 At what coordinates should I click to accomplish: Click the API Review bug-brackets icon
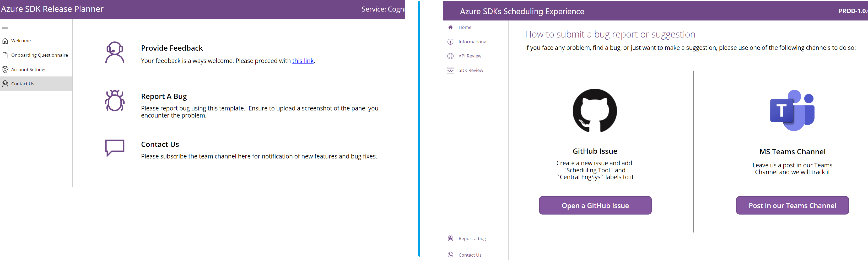pos(450,56)
